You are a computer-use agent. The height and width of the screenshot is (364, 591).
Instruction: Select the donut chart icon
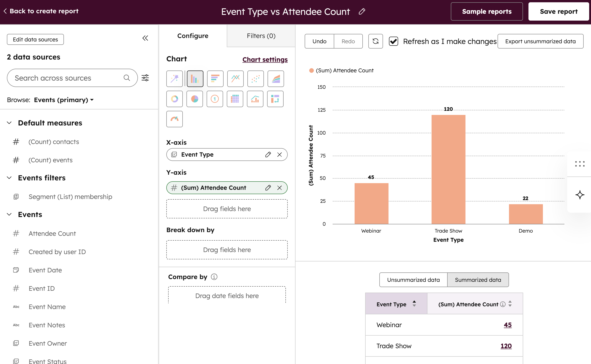tap(174, 99)
